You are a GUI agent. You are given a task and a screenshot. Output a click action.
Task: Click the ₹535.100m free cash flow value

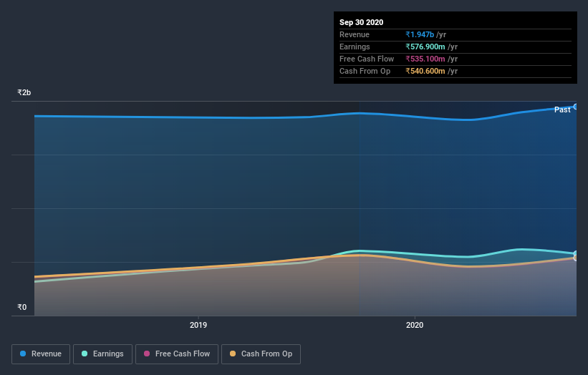pos(425,59)
